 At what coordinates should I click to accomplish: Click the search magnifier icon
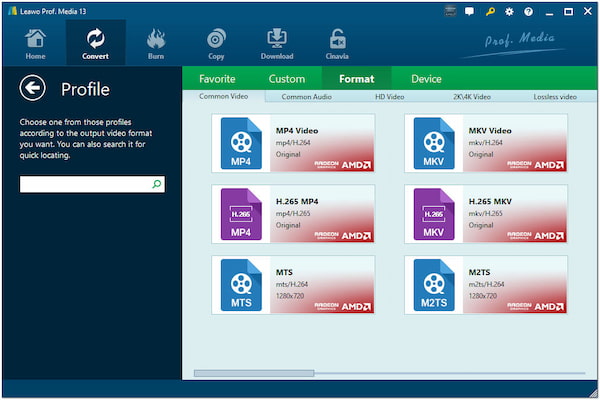coord(157,185)
